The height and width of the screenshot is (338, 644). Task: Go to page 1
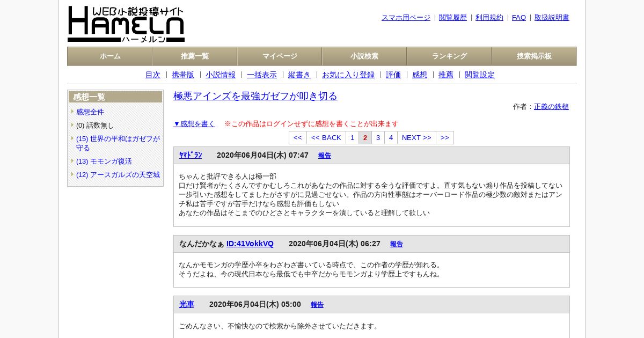pos(352,138)
